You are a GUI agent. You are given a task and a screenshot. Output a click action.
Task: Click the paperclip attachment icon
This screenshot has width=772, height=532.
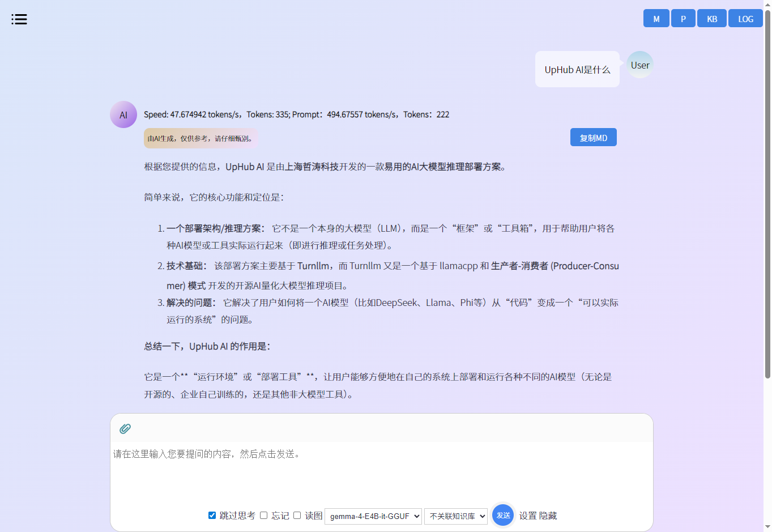tap(125, 429)
